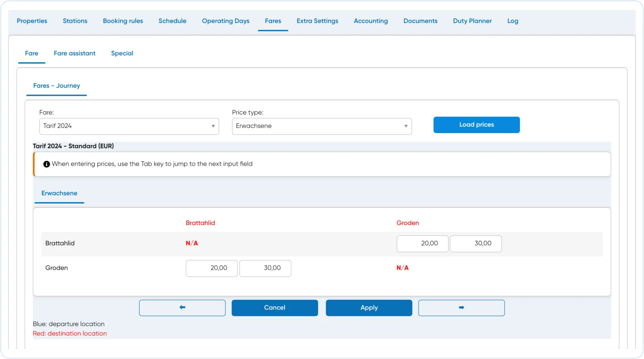Select the Erwachsene price tab

point(59,193)
